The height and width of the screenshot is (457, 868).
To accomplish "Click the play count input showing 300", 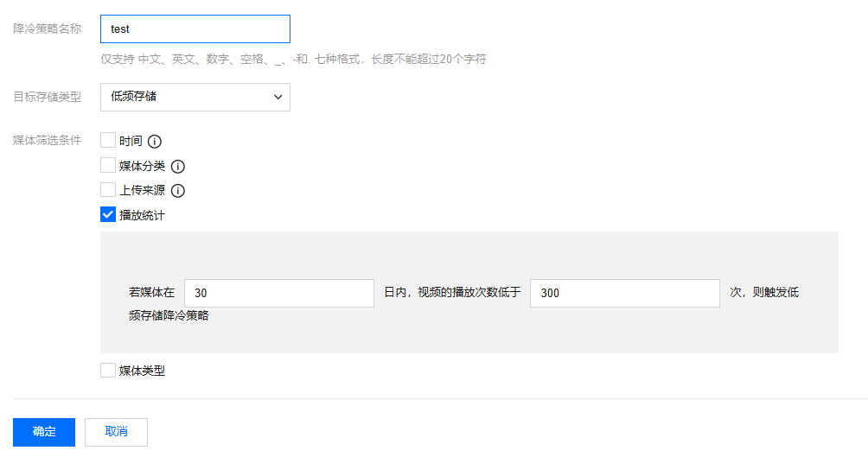I will point(625,293).
